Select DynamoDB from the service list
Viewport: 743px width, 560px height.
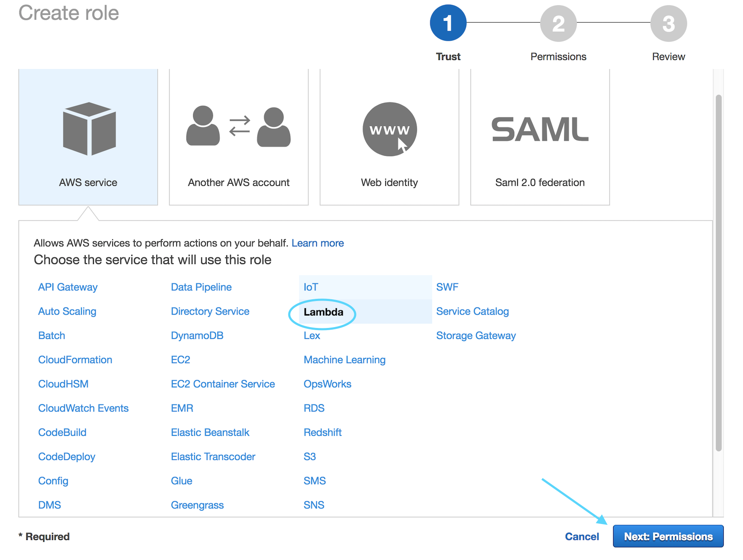click(x=197, y=336)
